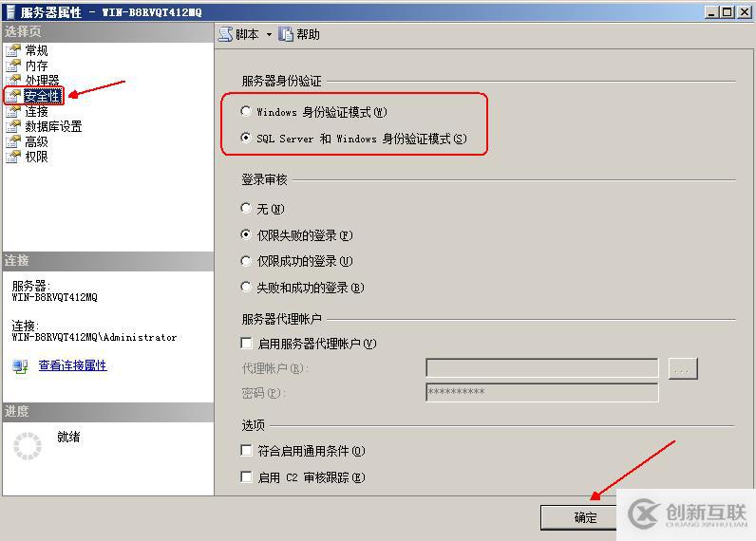Open the 数据库设置 page icon

click(13, 126)
